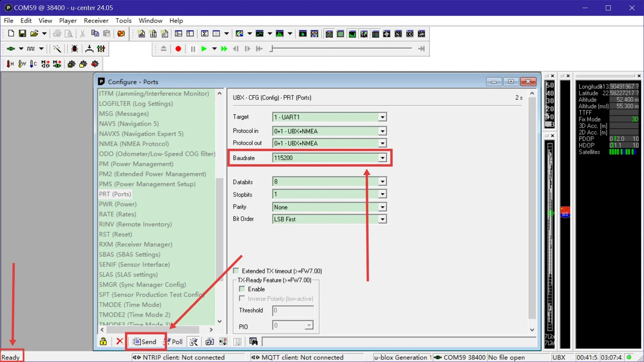Click the Save floppy disk icon
The image size is (644, 362).
tap(23, 34)
